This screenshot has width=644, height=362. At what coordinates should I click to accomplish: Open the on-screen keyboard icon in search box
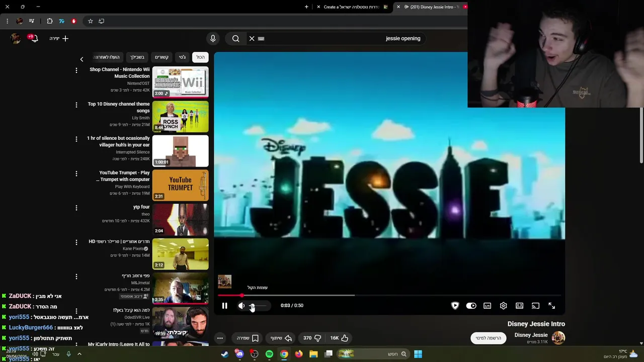pos(261,38)
